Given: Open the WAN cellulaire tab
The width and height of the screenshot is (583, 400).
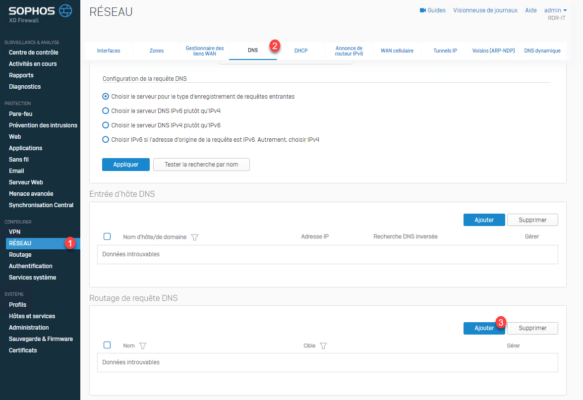Looking at the screenshot, I should click(397, 51).
